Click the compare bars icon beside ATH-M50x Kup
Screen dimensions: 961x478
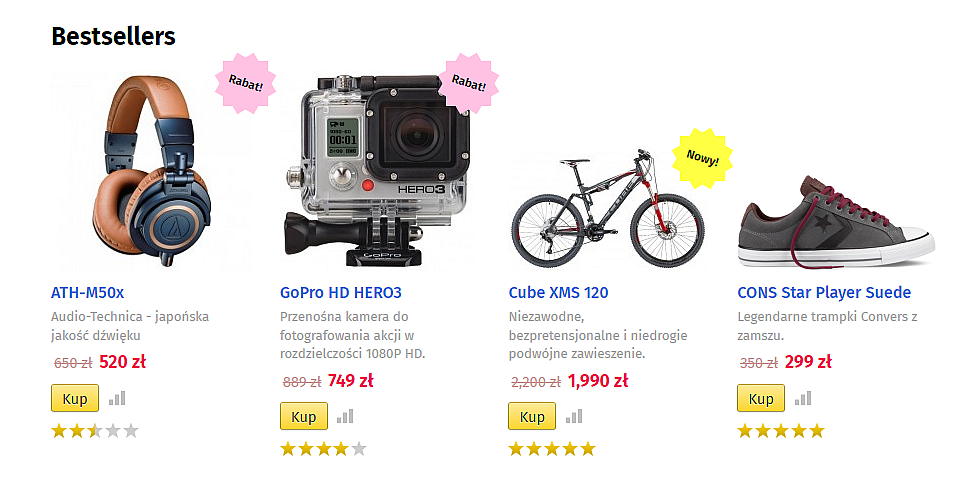117,398
